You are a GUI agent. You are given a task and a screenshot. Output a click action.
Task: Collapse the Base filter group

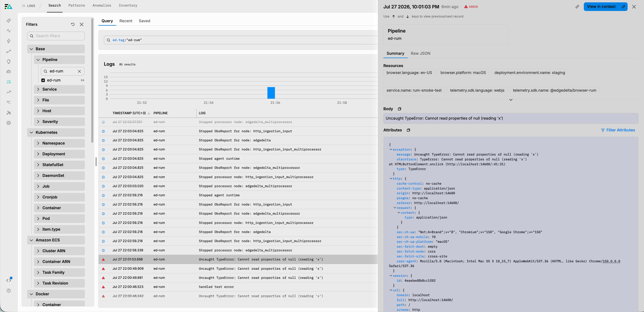coord(31,49)
